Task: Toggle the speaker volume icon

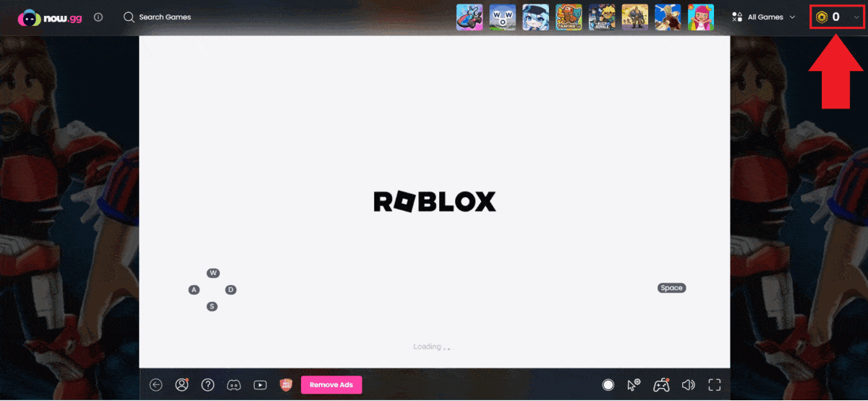Action: click(688, 385)
